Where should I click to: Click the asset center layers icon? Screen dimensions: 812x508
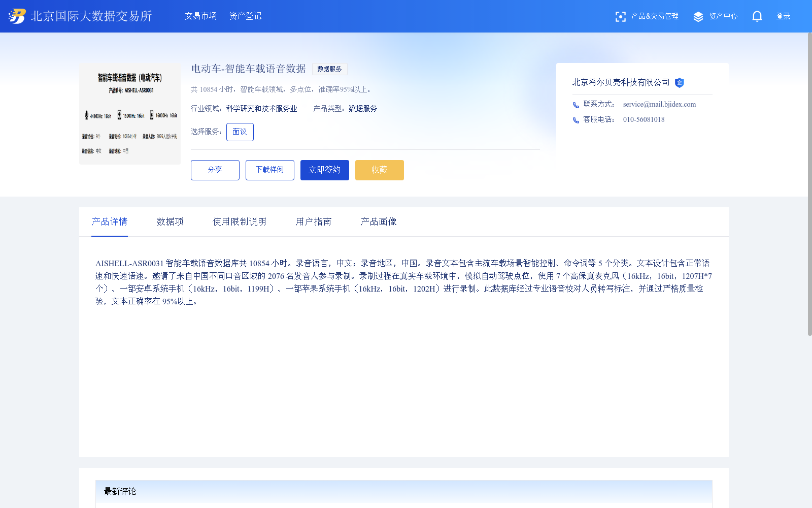click(698, 17)
